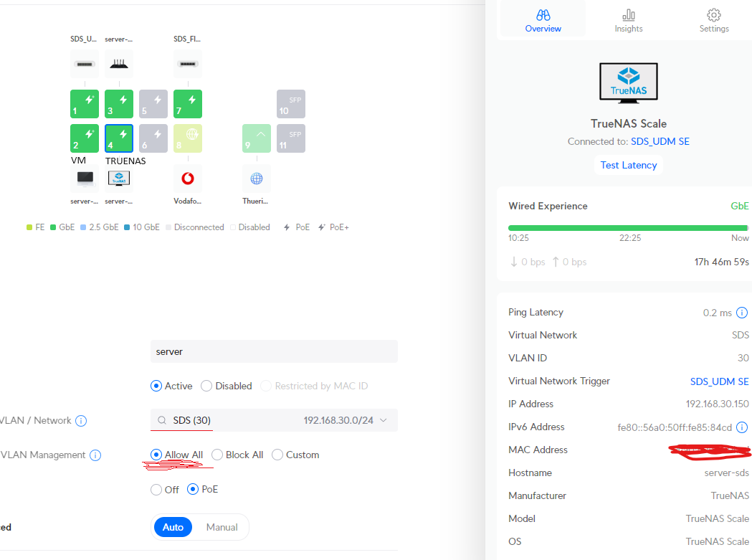This screenshot has width=752, height=560.
Task: Click info icon next to VLAN / Network
Action: pos(81,421)
